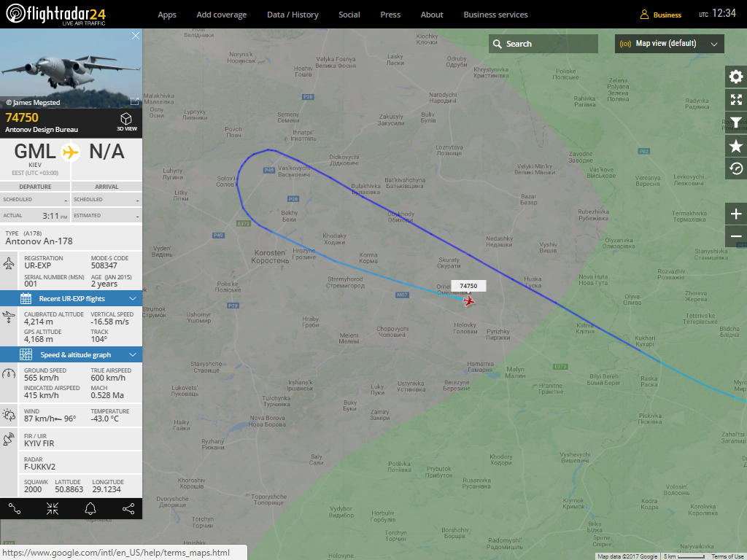Open the Apps menu item
Viewport: 747px width, 560px height.
click(x=167, y=15)
